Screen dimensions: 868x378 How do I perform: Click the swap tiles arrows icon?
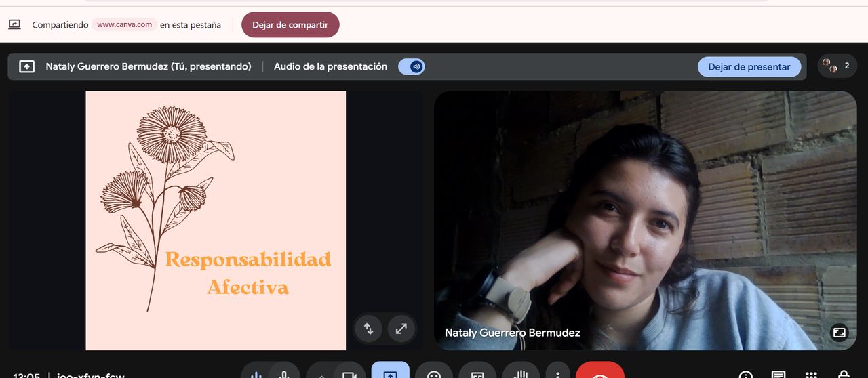tap(369, 329)
